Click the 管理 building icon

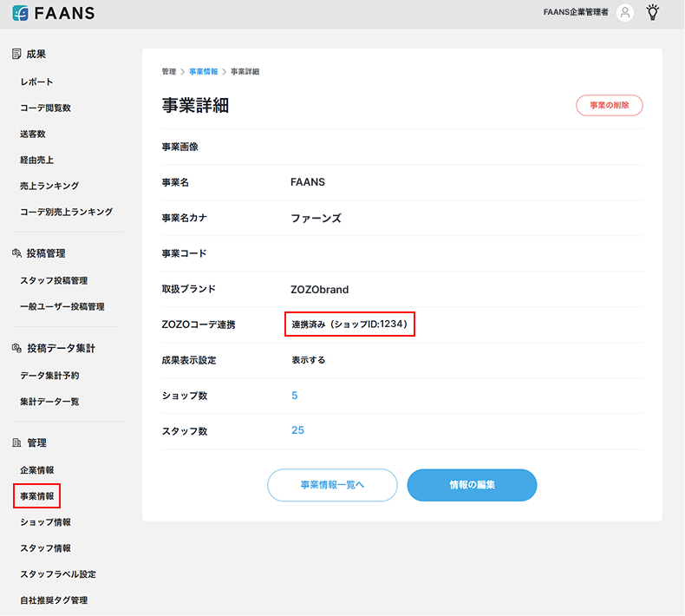click(x=16, y=442)
